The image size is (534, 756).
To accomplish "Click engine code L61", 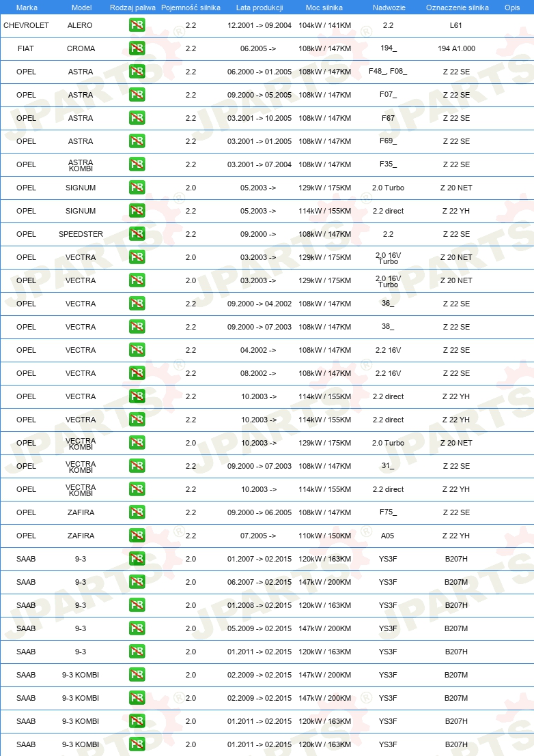I will click(456, 25).
